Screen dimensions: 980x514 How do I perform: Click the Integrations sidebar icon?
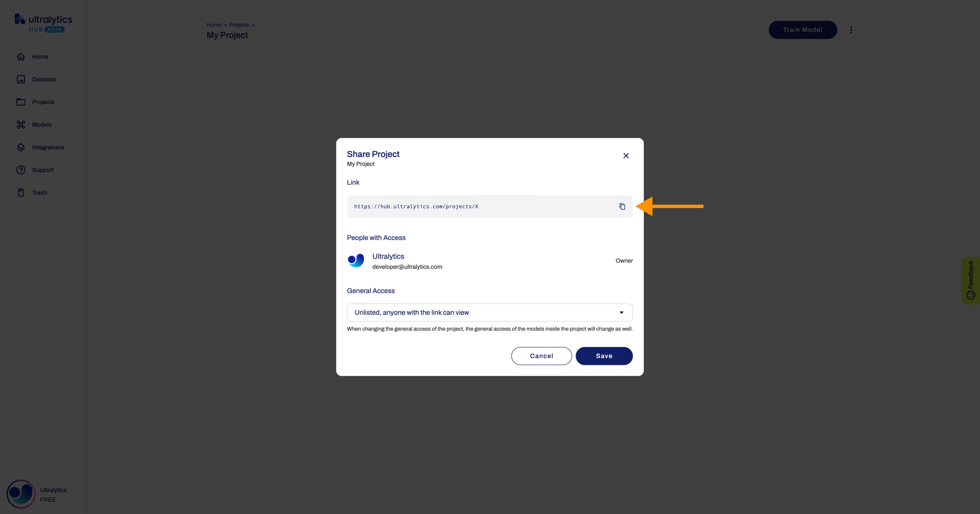point(20,147)
